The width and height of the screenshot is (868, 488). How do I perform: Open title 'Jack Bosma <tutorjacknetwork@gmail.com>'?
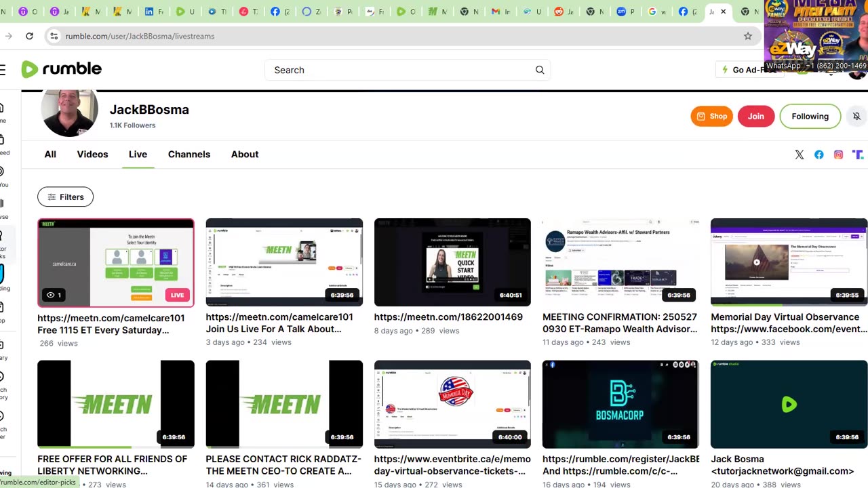(x=783, y=465)
